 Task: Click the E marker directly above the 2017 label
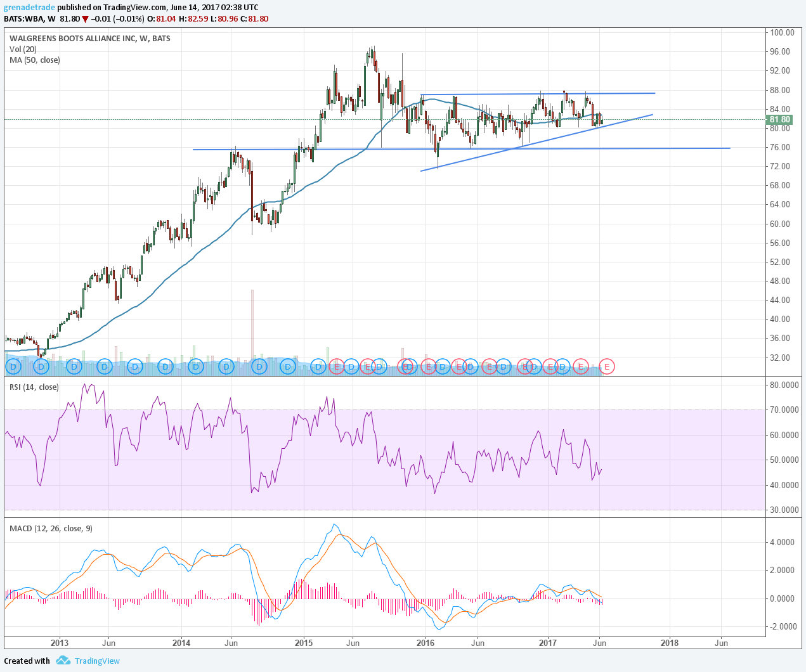[550, 366]
